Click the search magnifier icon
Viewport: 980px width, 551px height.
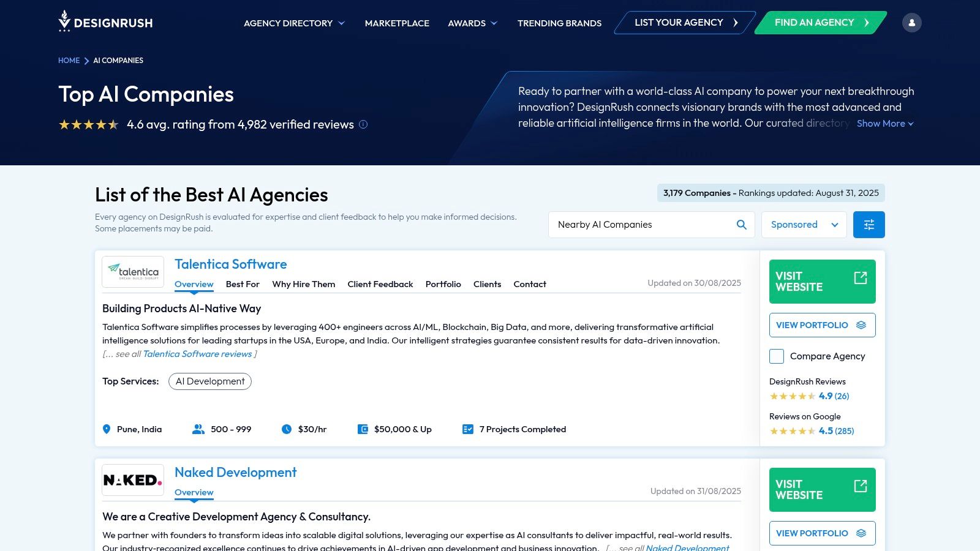pyautogui.click(x=741, y=225)
